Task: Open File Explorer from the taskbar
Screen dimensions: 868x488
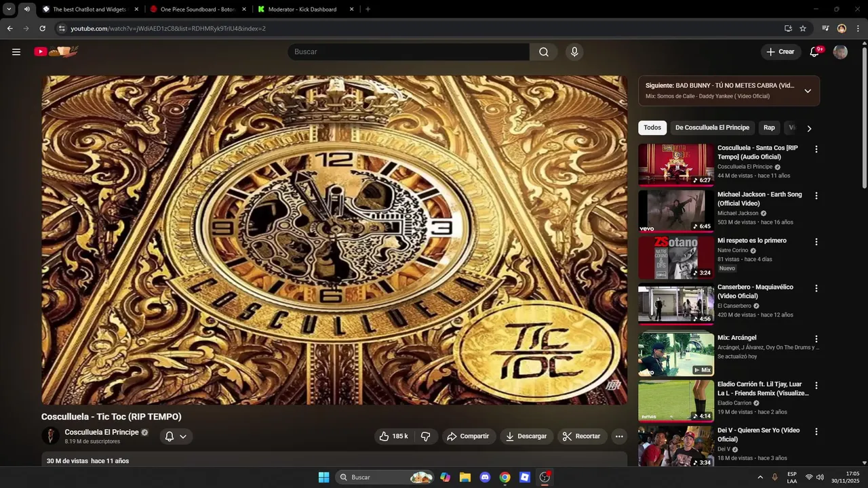Action: coord(465,477)
